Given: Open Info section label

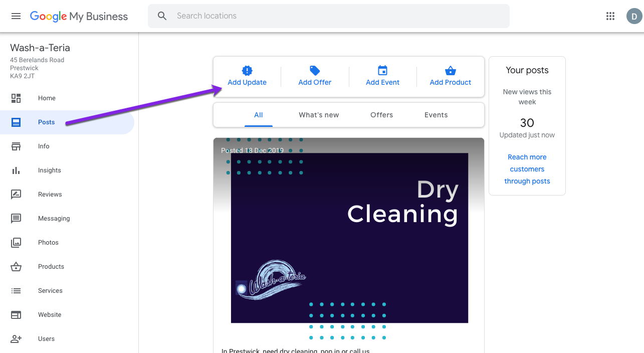Looking at the screenshot, I should click(44, 146).
